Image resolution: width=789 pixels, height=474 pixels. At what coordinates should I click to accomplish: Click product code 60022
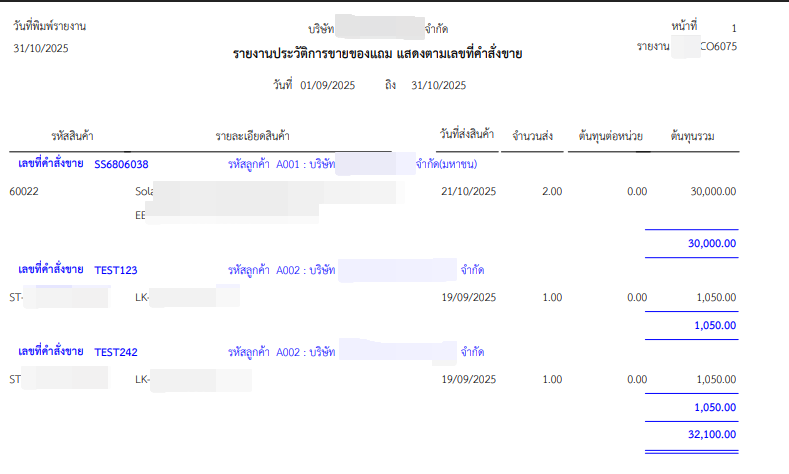point(24,191)
